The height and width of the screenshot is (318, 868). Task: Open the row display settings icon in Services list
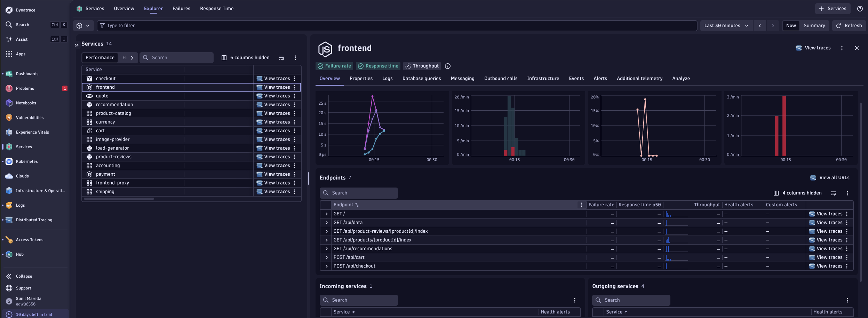point(281,58)
